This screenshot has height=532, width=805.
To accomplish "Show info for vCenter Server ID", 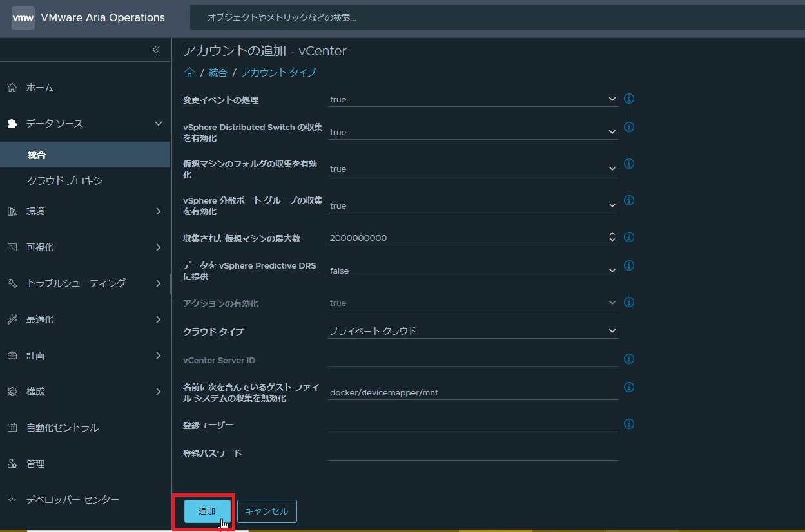I will point(630,359).
